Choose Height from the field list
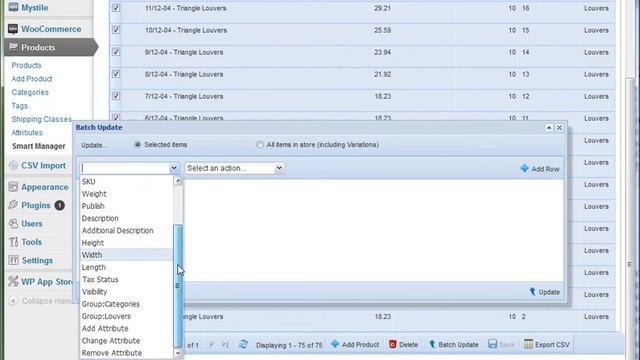Screen dimensions: 640x360 (126, 243)
